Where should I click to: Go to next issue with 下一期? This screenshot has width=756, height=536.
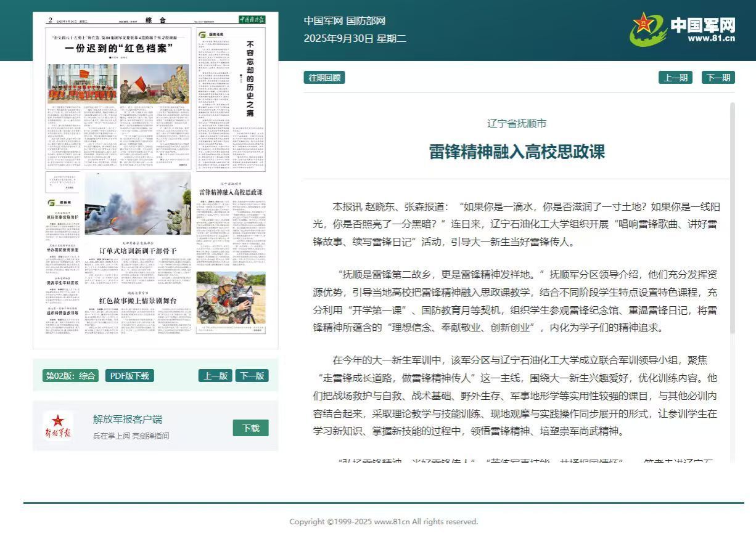point(718,78)
